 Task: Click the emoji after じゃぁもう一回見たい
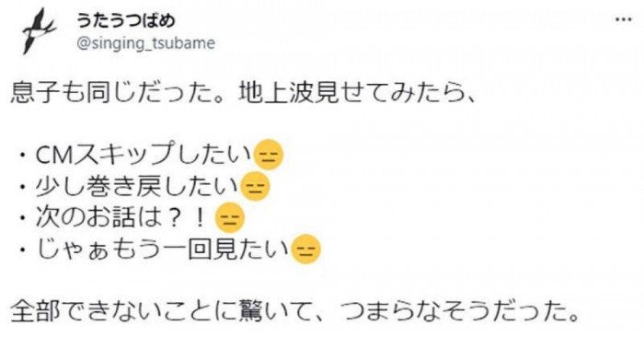tap(305, 250)
